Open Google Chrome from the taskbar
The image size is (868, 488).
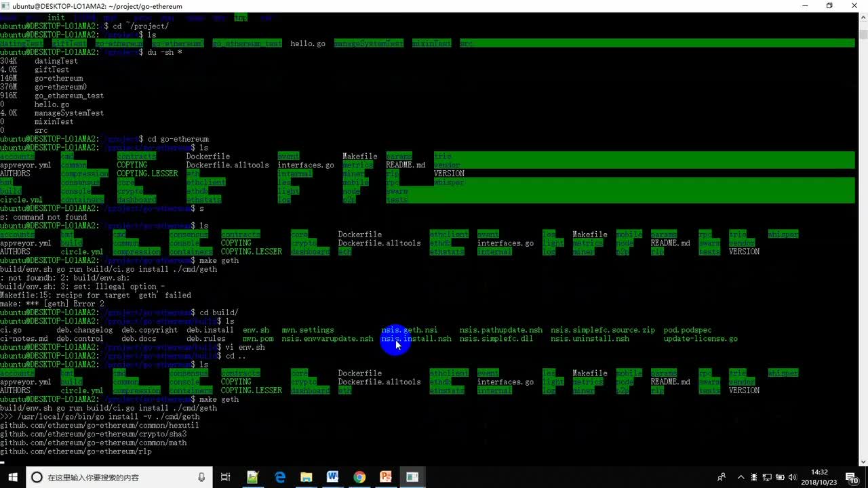point(359,477)
